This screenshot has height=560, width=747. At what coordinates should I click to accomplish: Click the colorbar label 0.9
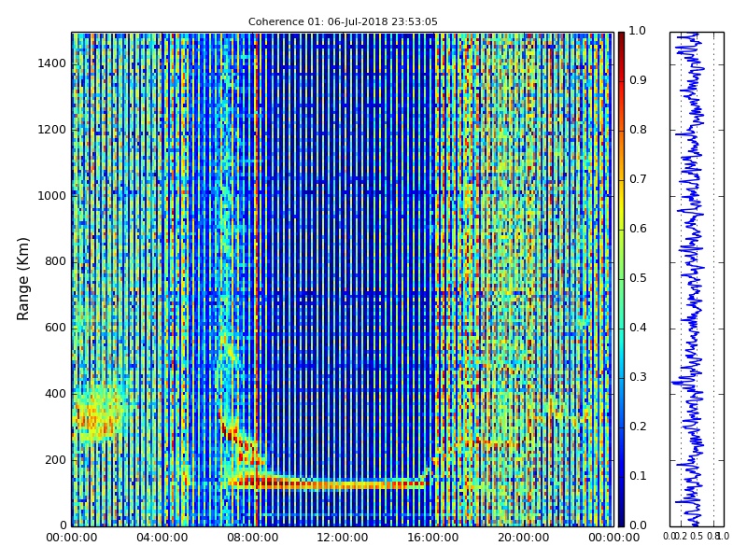pos(638,80)
